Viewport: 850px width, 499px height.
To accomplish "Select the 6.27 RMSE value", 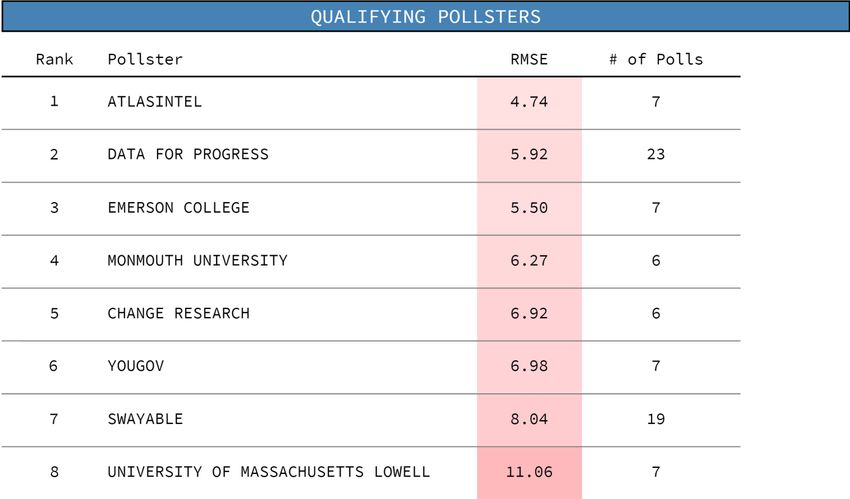I will click(x=529, y=260).
